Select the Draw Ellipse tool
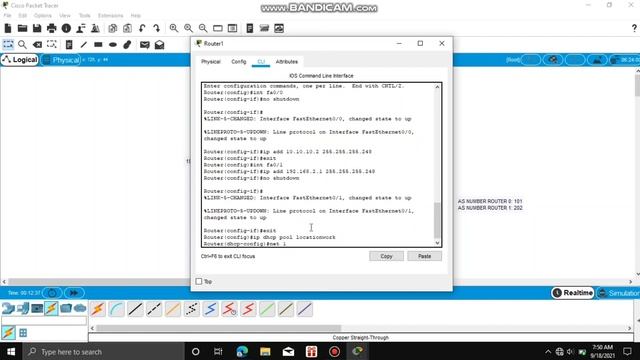The image size is (640, 360). tap(113, 44)
